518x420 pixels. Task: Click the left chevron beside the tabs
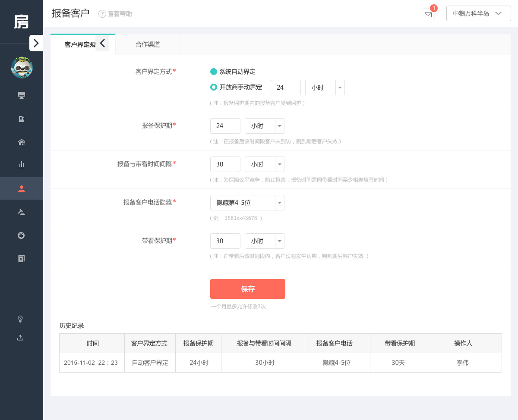pyautogui.click(x=102, y=43)
